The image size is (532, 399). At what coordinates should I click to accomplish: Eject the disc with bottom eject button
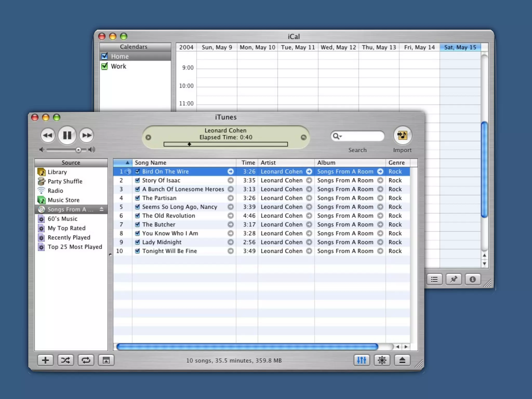[x=402, y=360]
